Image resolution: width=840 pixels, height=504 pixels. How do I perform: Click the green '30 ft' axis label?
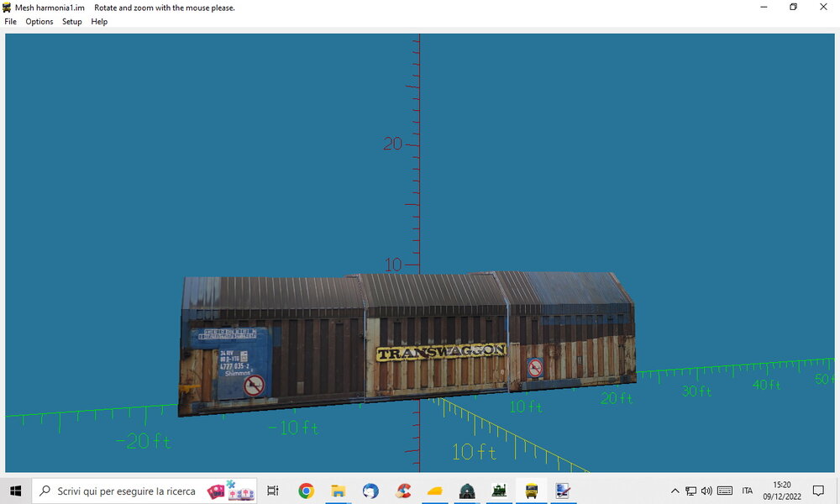696,391
